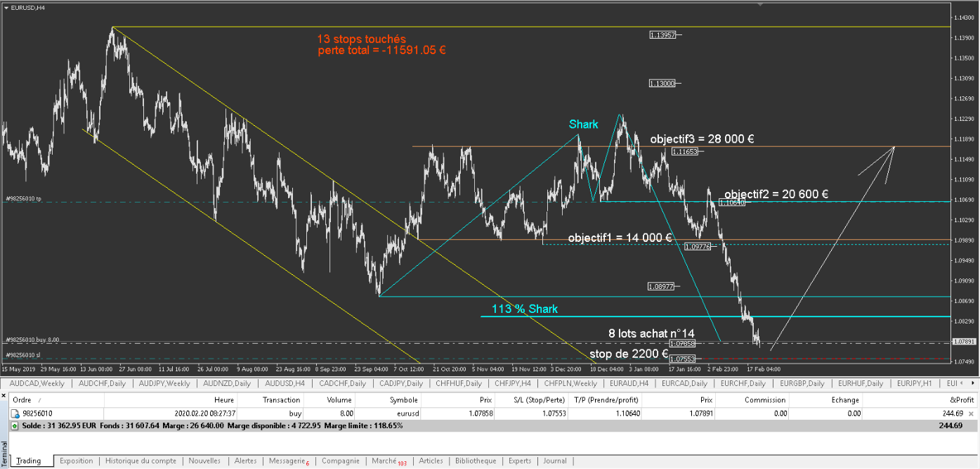The image size is (980, 469).
Task: Click the 1.13957 price label on chart
Action: coord(662,34)
